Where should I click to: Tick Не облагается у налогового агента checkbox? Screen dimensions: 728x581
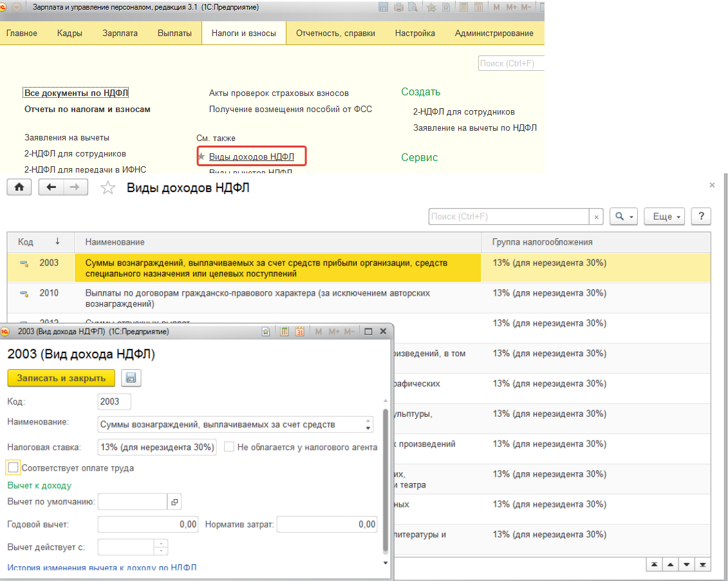[x=229, y=447]
